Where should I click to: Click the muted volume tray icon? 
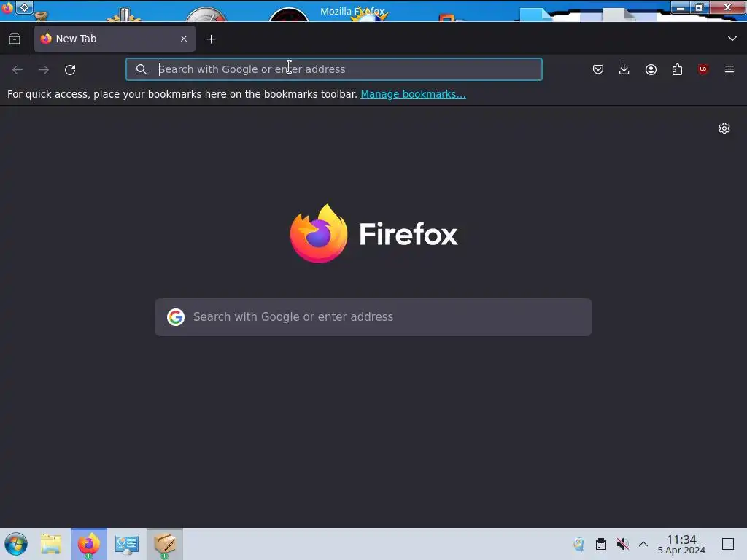click(x=622, y=544)
